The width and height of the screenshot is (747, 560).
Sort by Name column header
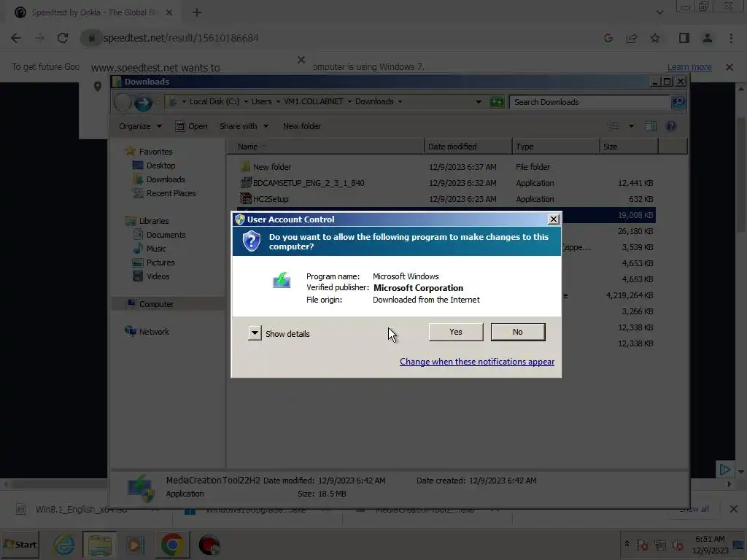click(x=326, y=147)
